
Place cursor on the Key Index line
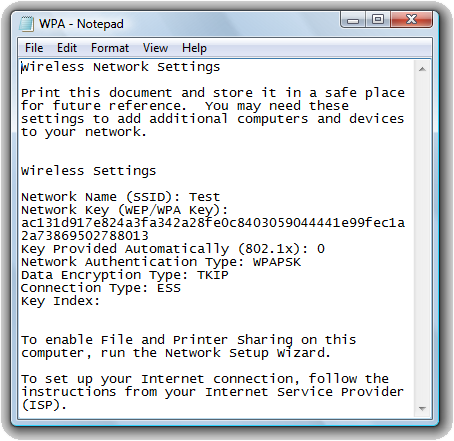(x=61, y=301)
